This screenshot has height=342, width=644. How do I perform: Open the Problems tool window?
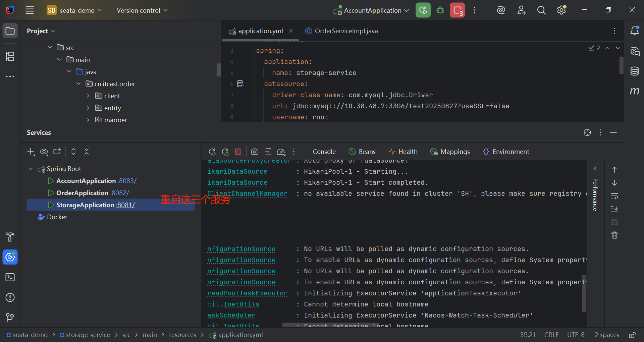click(x=10, y=297)
